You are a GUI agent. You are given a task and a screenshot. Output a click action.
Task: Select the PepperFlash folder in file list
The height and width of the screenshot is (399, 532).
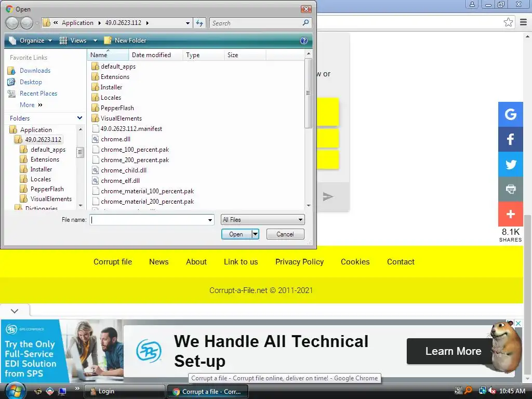(x=117, y=108)
